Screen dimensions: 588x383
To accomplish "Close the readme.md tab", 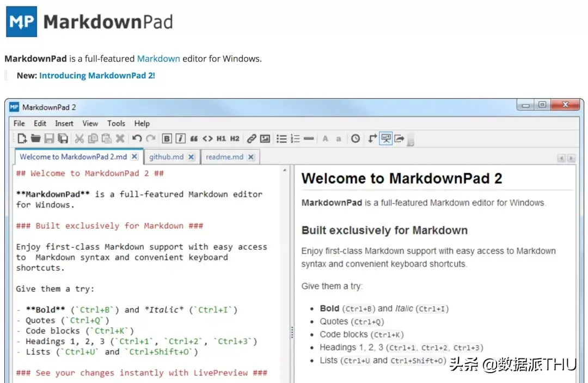I will pyautogui.click(x=251, y=157).
